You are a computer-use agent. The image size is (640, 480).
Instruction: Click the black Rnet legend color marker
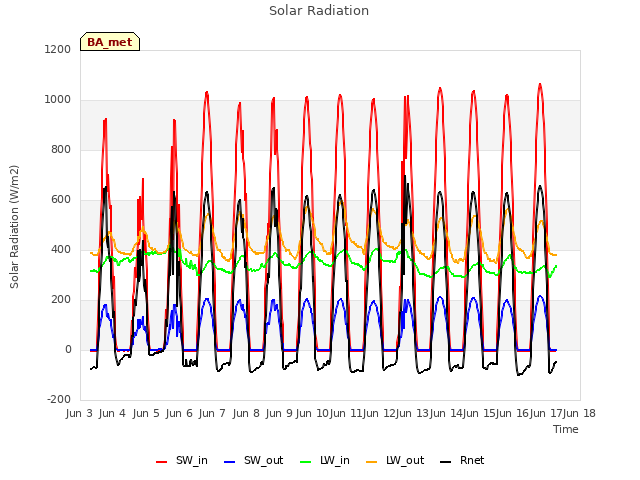click(x=446, y=462)
